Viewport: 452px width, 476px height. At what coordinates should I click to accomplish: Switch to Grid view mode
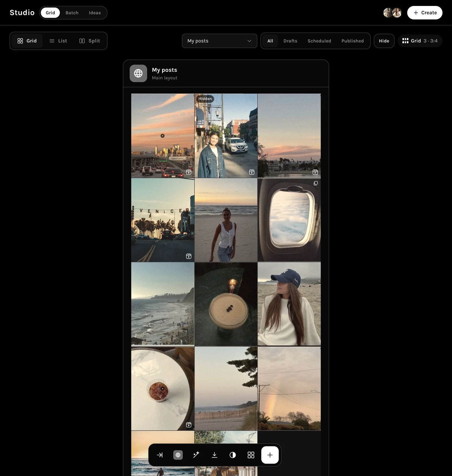27,41
